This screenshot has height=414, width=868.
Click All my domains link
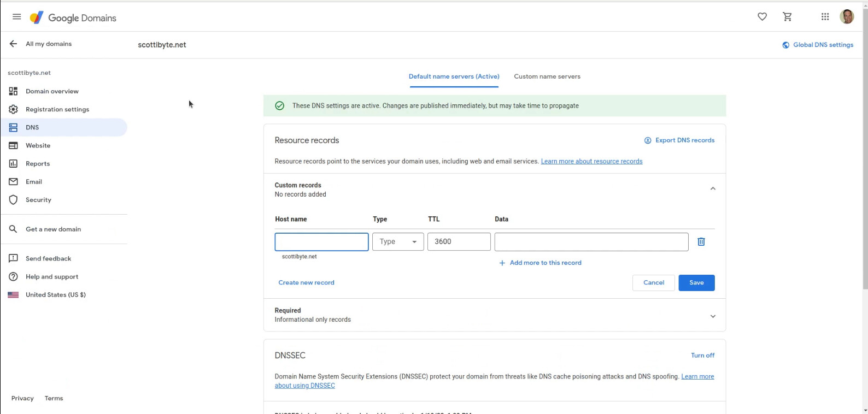coord(49,44)
